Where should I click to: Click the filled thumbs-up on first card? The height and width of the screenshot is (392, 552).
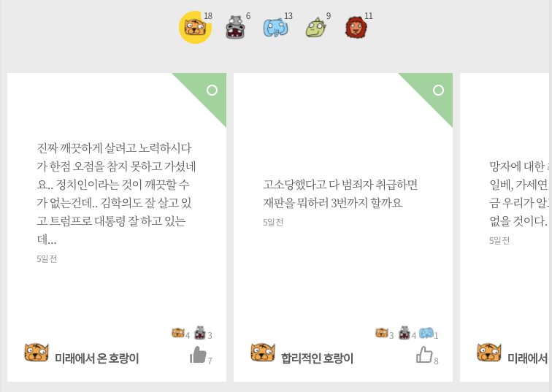[198, 354]
